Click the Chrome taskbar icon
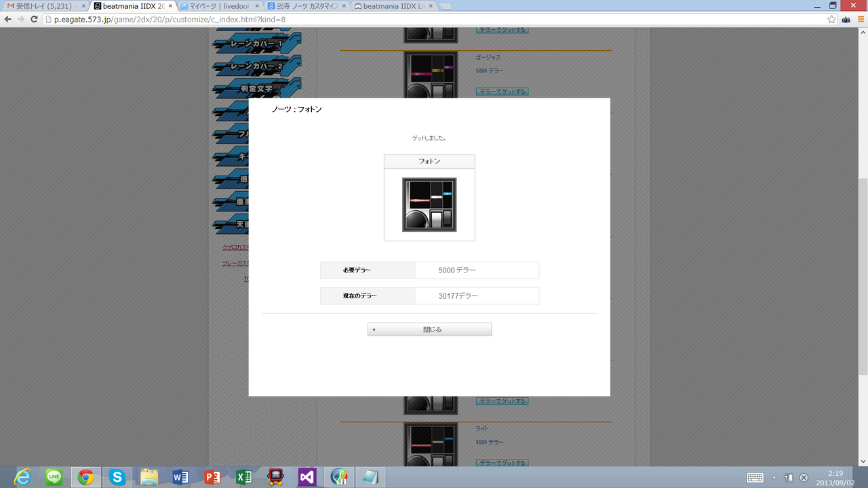868x488 pixels. [x=85, y=477]
